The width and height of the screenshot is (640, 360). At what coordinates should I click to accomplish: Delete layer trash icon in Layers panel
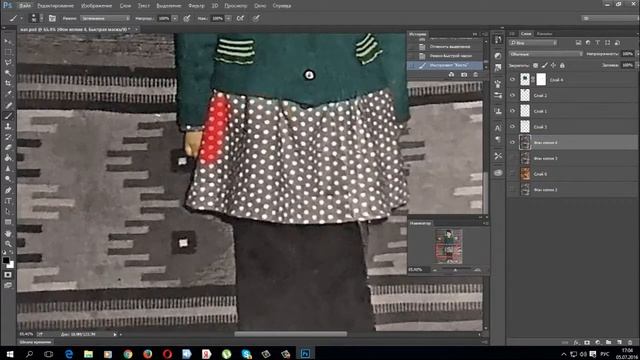(630, 342)
